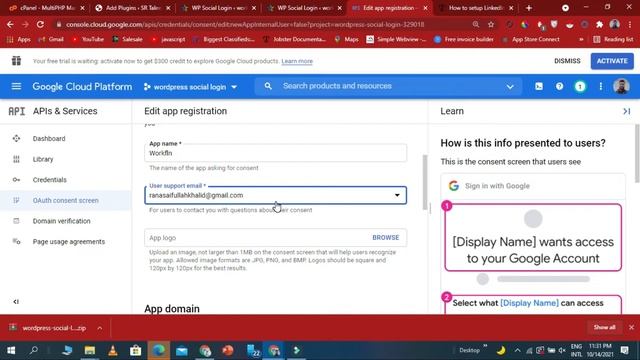640x360 pixels.
Task: Close the downloads bar
Action: pos(631,327)
